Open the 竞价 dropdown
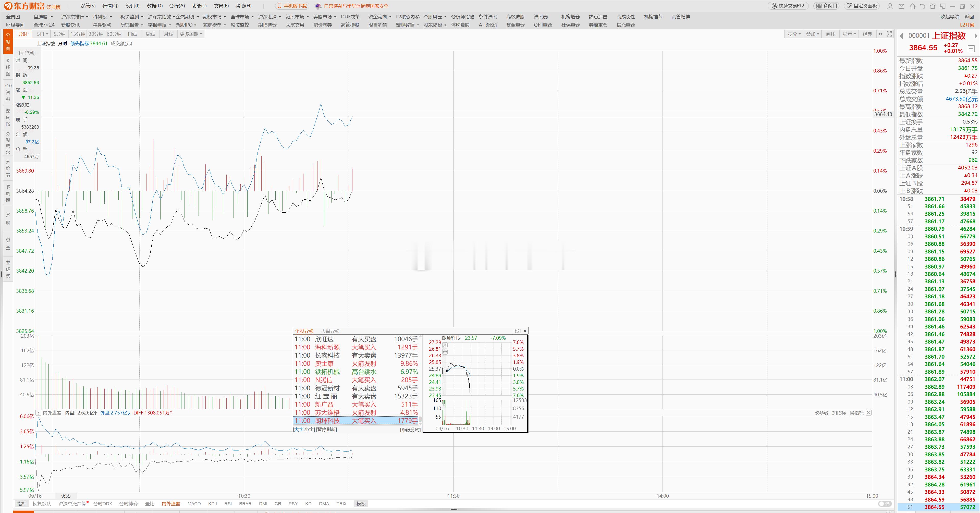This screenshot has width=980, height=513. click(x=794, y=34)
